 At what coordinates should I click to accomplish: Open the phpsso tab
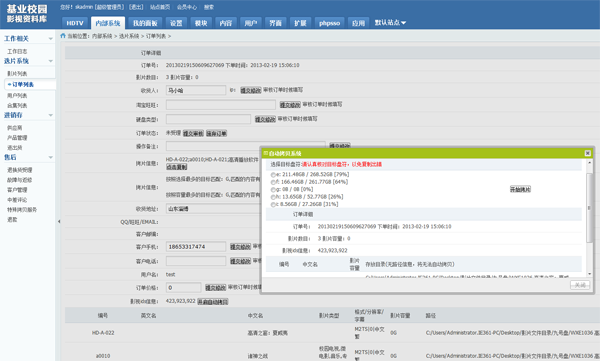[329, 23]
